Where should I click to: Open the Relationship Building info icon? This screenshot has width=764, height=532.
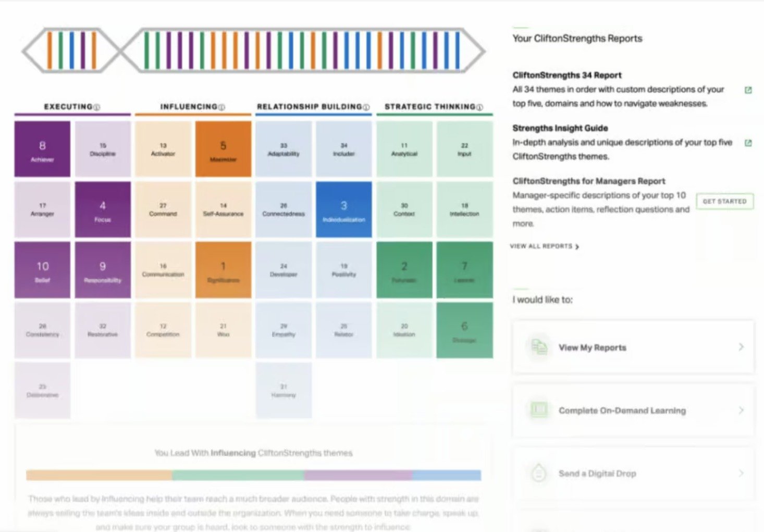point(366,107)
